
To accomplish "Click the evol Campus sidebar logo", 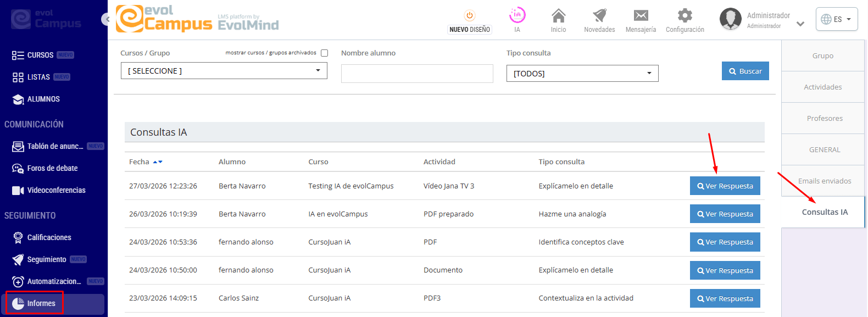I will click(46, 19).
